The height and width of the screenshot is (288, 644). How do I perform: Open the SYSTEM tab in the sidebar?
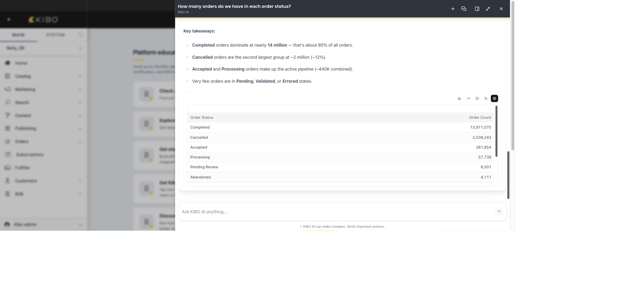pos(55,35)
